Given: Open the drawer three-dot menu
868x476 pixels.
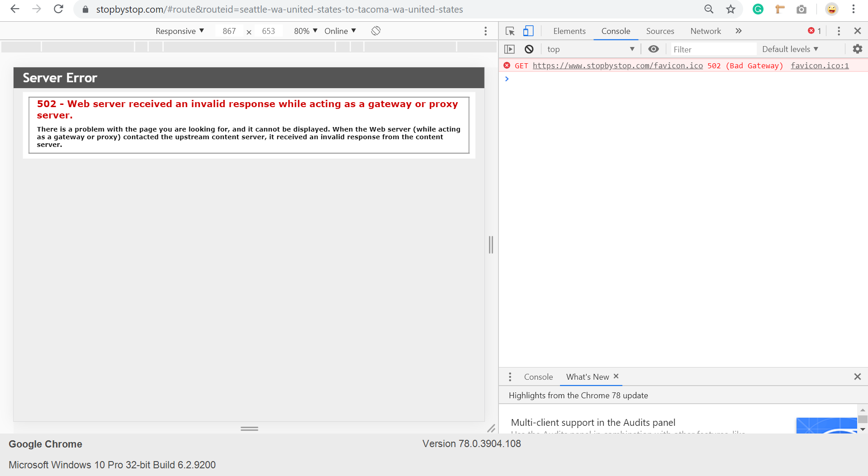Looking at the screenshot, I should tap(510, 377).
